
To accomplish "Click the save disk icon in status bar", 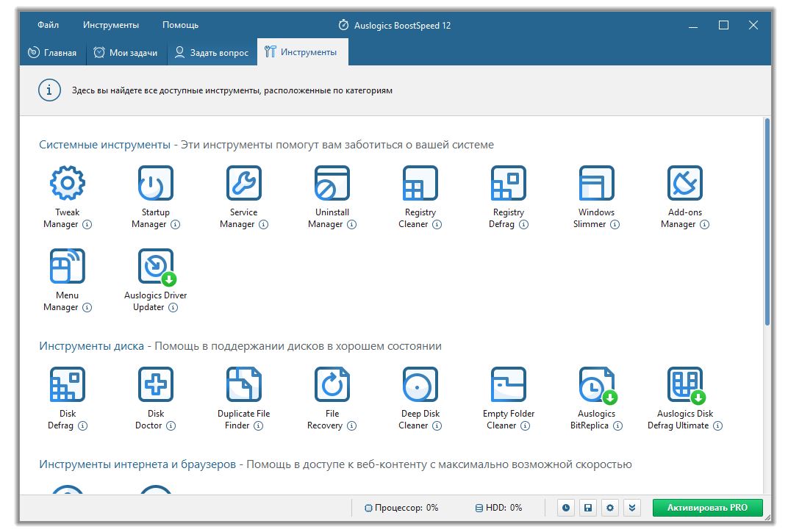I will point(588,508).
